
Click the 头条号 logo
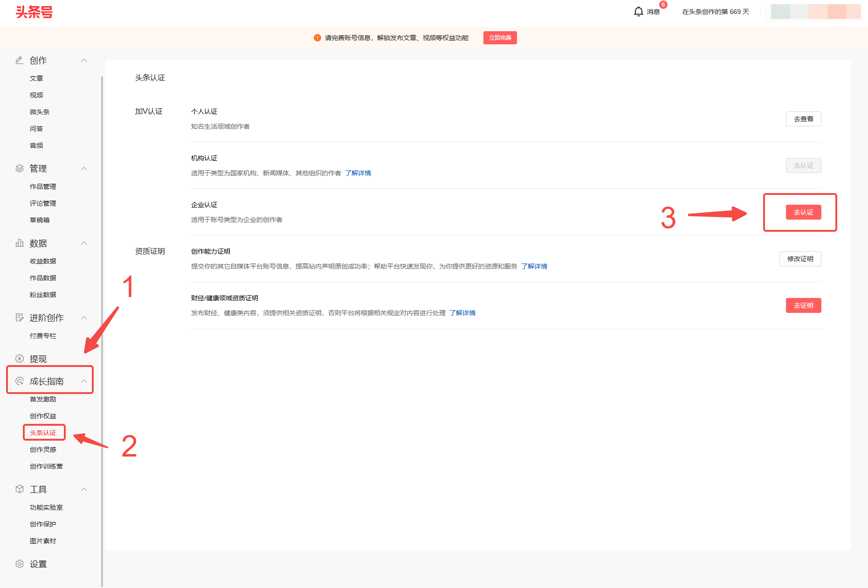[x=34, y=12]
